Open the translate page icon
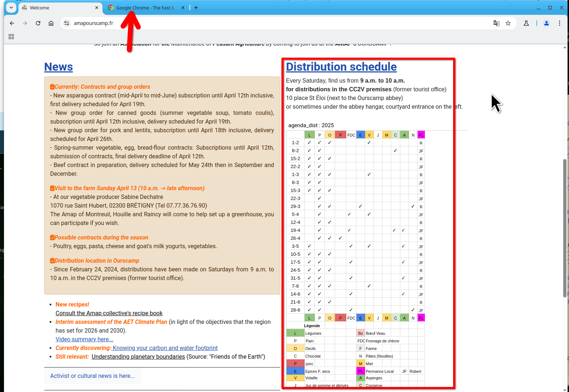This screenshot has width=569, height=392. (497, 23)
